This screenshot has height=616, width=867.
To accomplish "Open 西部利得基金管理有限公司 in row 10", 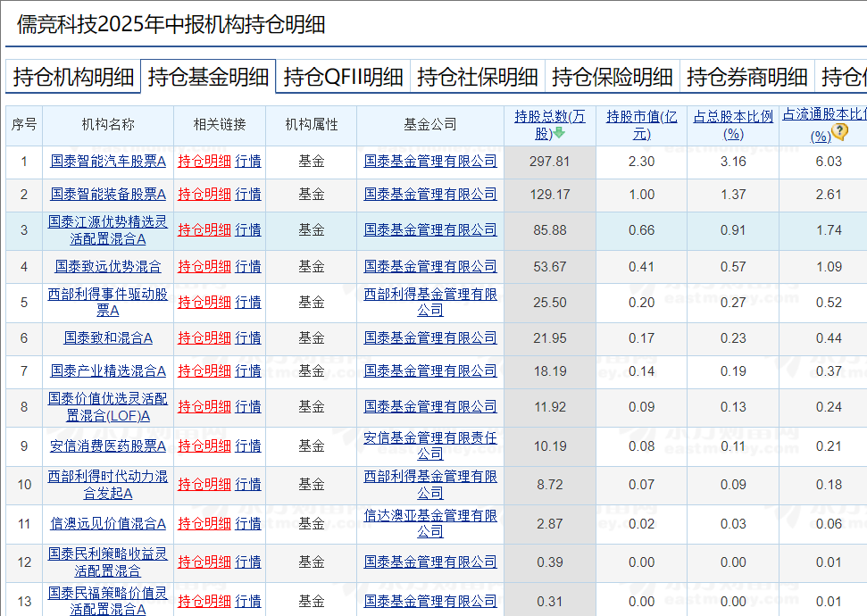I will point(430,485).
